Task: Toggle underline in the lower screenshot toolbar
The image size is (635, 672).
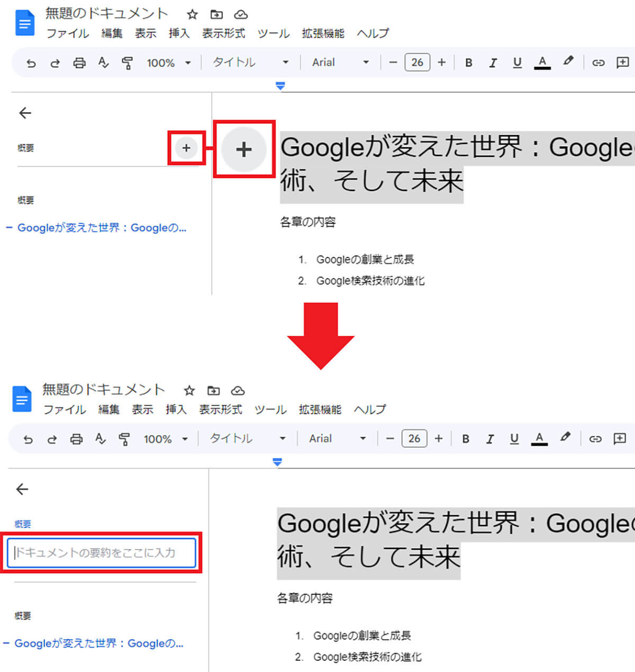Action: pyautogui.click(x=514, y=439)
